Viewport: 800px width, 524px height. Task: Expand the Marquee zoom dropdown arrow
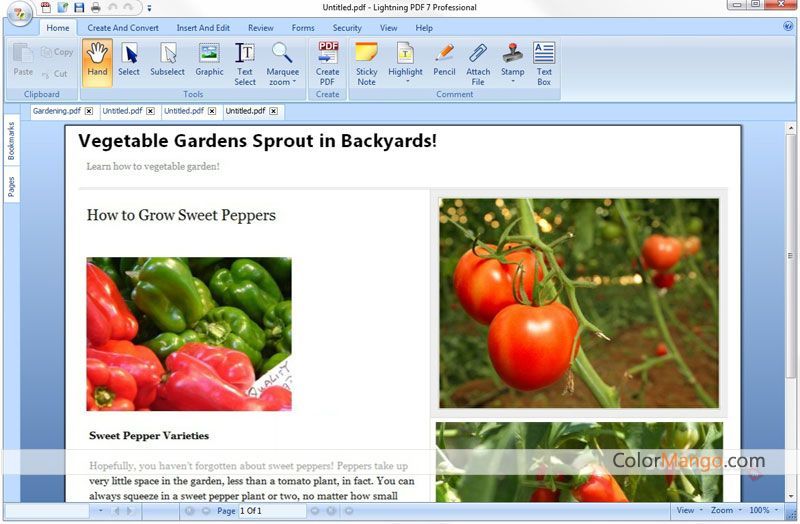click(x=294, y=82)
